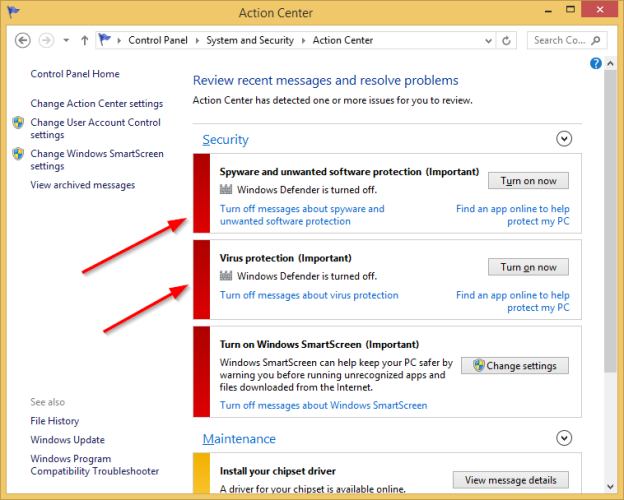Turn off messages about Windows SmartScreen
This screenshot has height=500, width=624.
pos(324,405)
